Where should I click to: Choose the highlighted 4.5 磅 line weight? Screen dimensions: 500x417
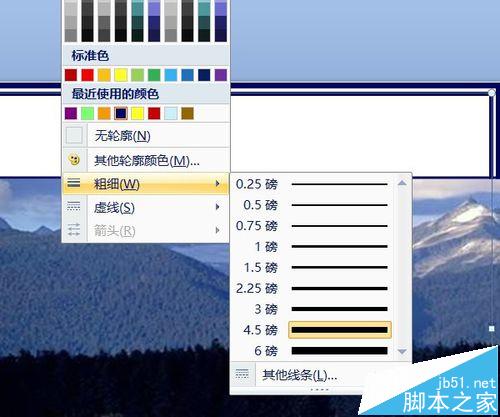pos(313,330)
